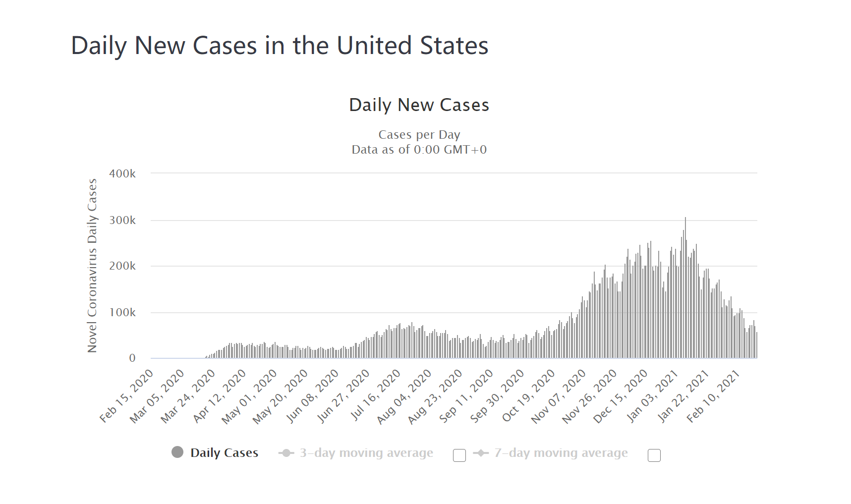Toggle the Daily Cases series label
Viewport: 851px width, 504px height.
point(224,453)
